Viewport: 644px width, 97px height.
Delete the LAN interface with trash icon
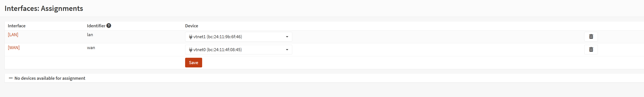click(x=591, y=37)
